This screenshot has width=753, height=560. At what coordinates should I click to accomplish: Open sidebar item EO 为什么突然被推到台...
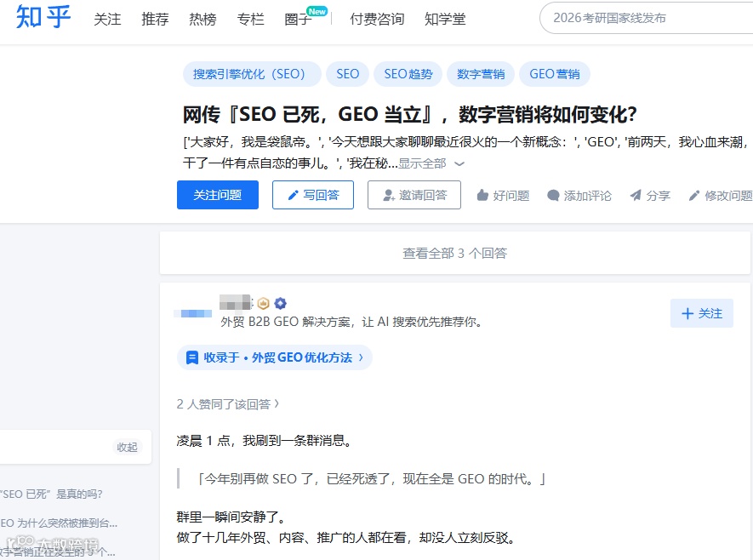click(59, 523)
